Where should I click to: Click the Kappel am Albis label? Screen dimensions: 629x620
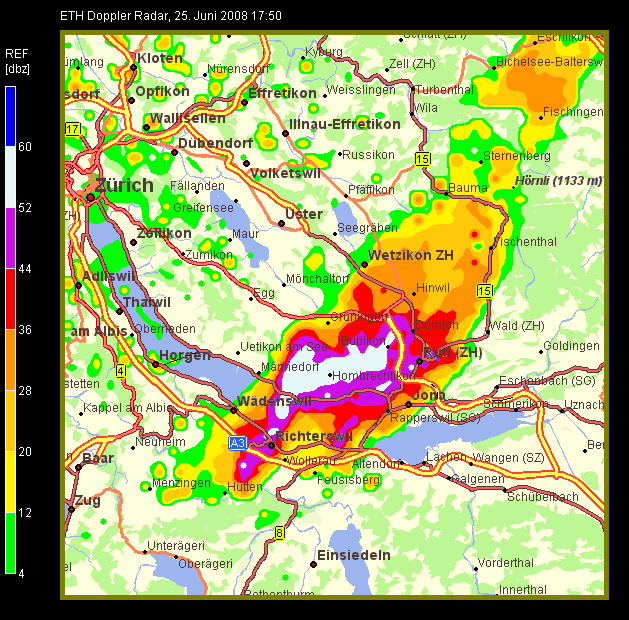(128, 408)
